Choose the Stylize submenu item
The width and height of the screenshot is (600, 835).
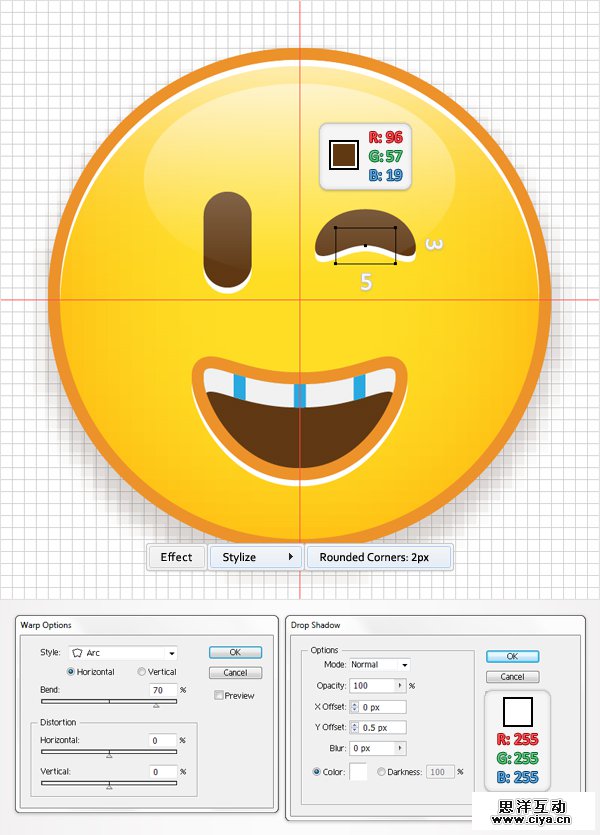point(255,557)
